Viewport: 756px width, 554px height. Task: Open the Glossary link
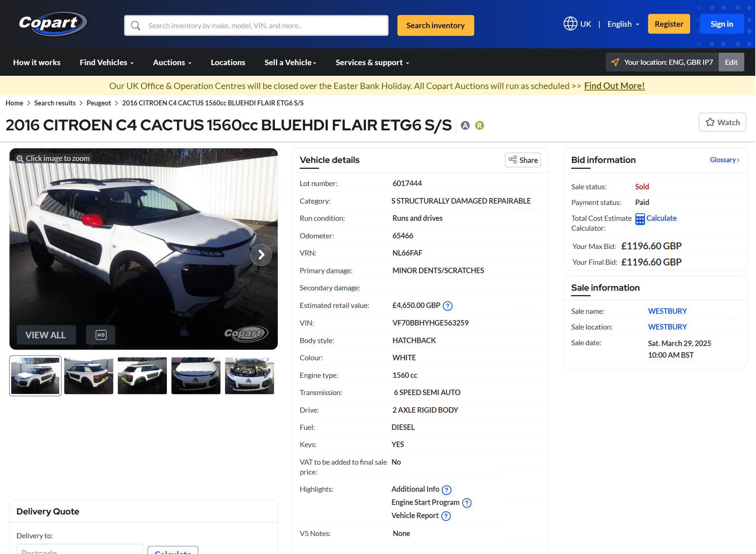point(725,160)
